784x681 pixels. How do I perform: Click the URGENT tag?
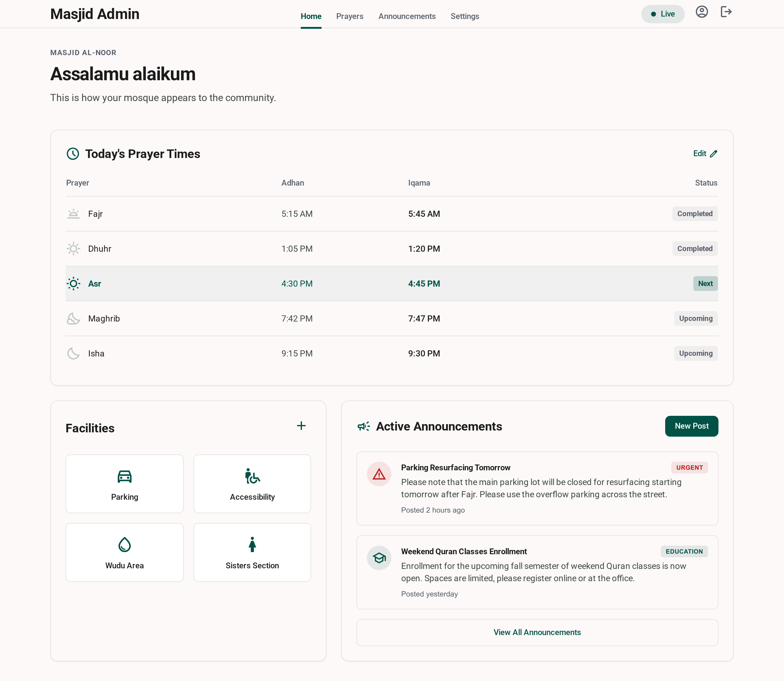click(x=689, y=468)
